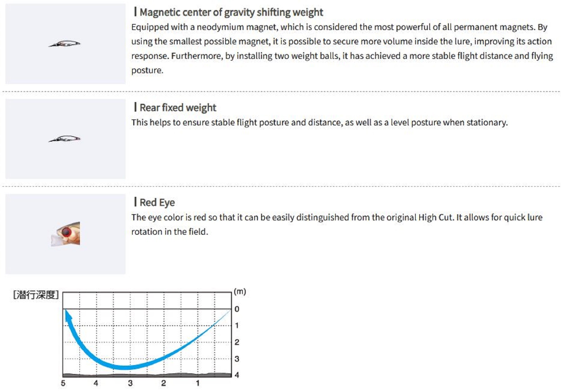Click the 'Rear fixed weight' heading
Screen dimensions: 561x392
coord(178,108)
